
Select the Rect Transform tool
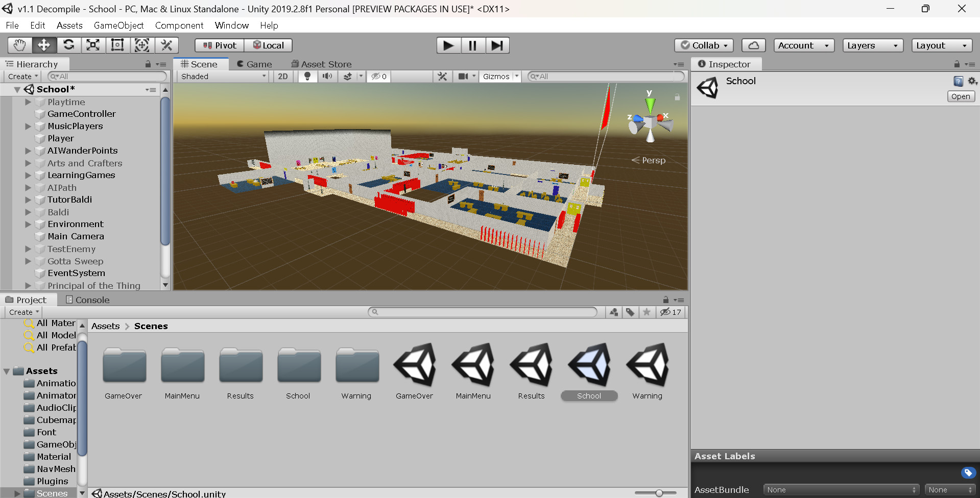coord(117,45)
